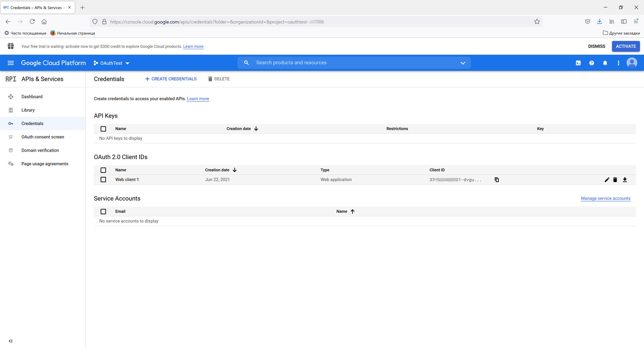
Task: Activate Cloud Shell from the top bar
Action: tap(578, 63)
